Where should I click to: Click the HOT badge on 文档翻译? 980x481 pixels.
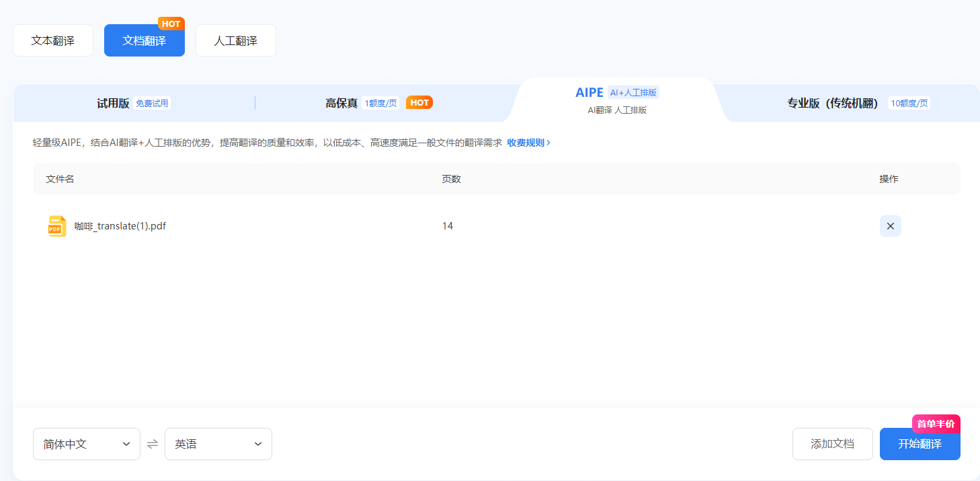171,24
